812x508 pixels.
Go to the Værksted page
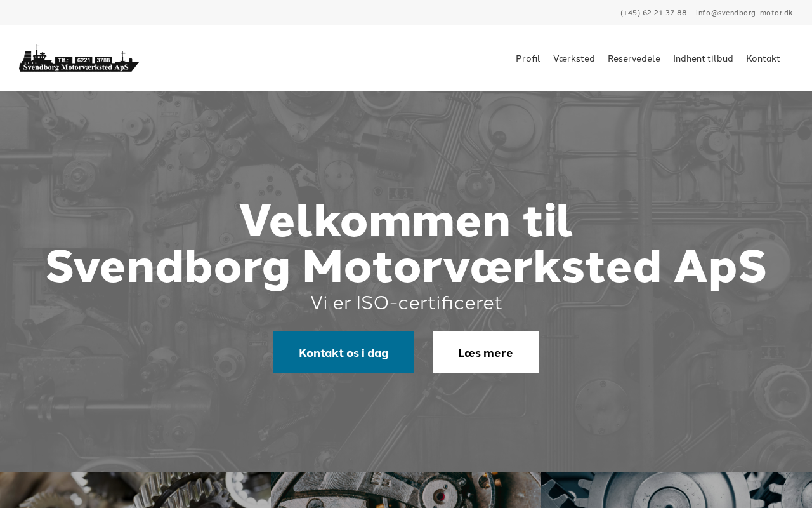pos(574,58)
